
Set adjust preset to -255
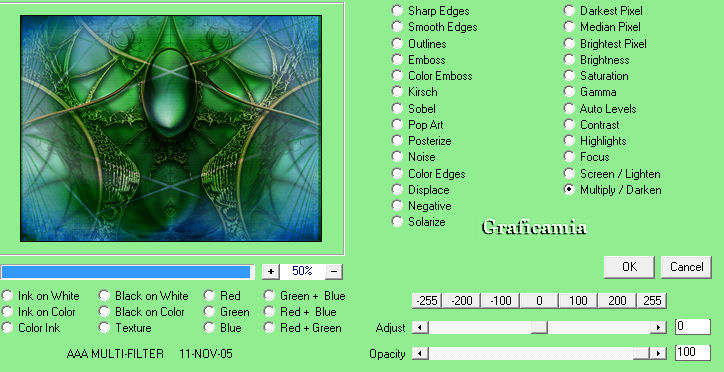(x=427, y=301)
